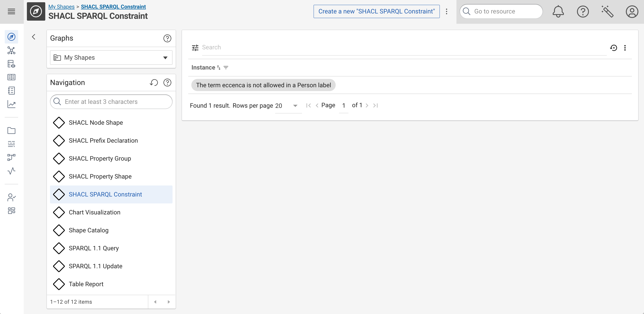Open the My Shapes breadcrumb link
This screenshot has height=314, width=644.
click(61, 7)
